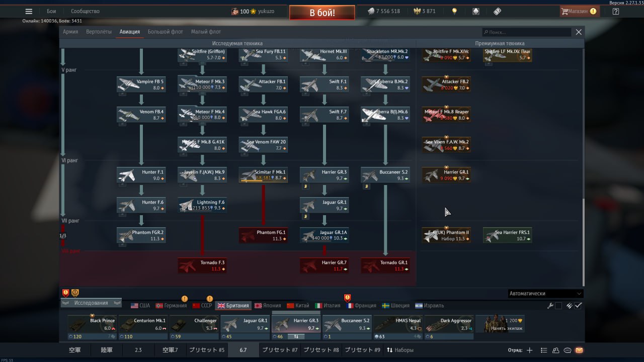644x362 pixels.
Task: Open the Магазин shop
Action: (579, 11)
